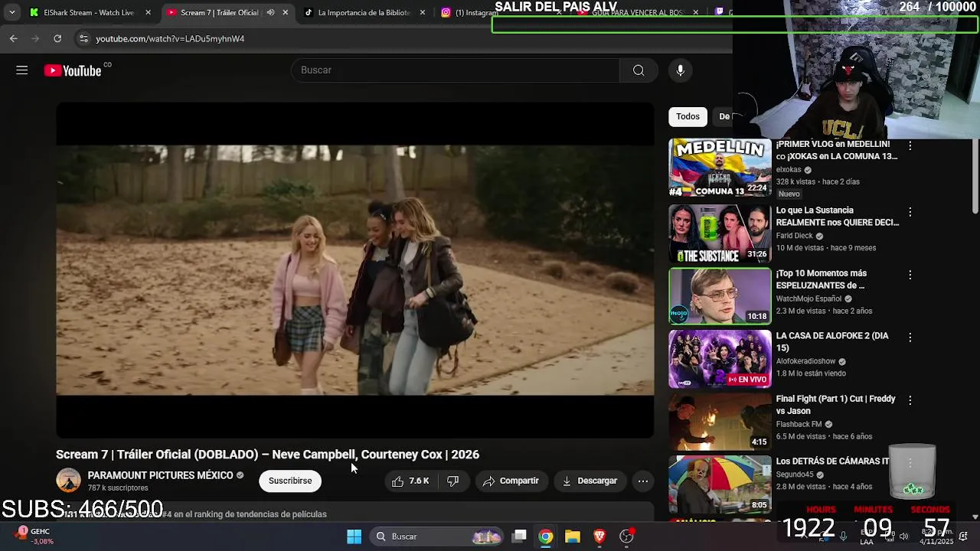980x551 pixels.
Task: Open options menu for LA CASA DE ALOFOKE 2
Action: (x=910, y=337)
